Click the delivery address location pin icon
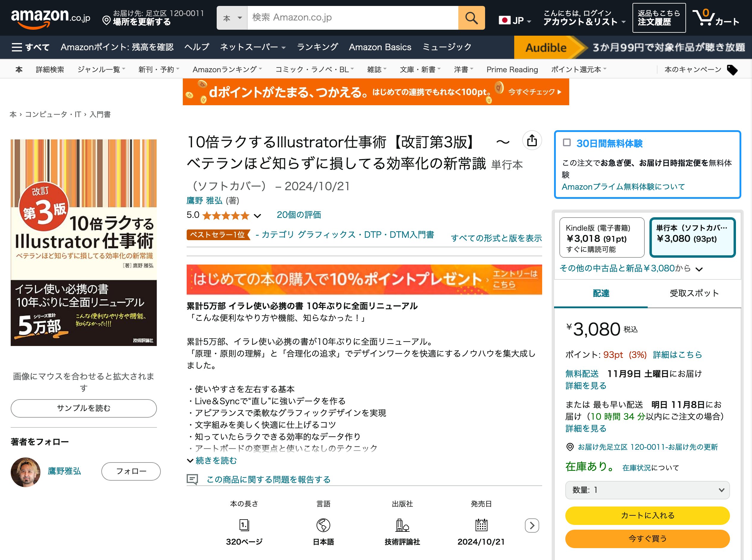The image size is (752, 560). click(x=570, y=447)
